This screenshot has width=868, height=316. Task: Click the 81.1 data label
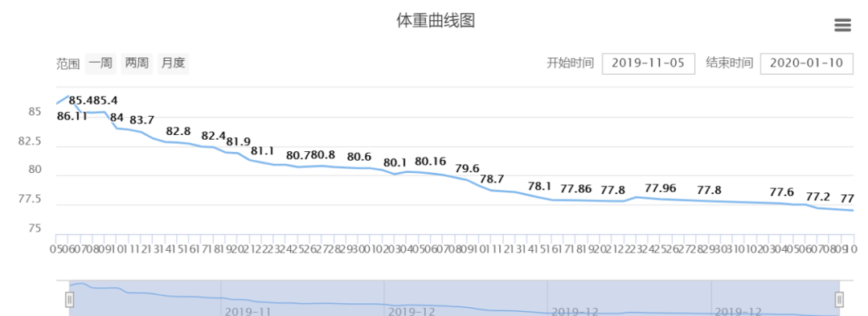click(x=262, y=150)
